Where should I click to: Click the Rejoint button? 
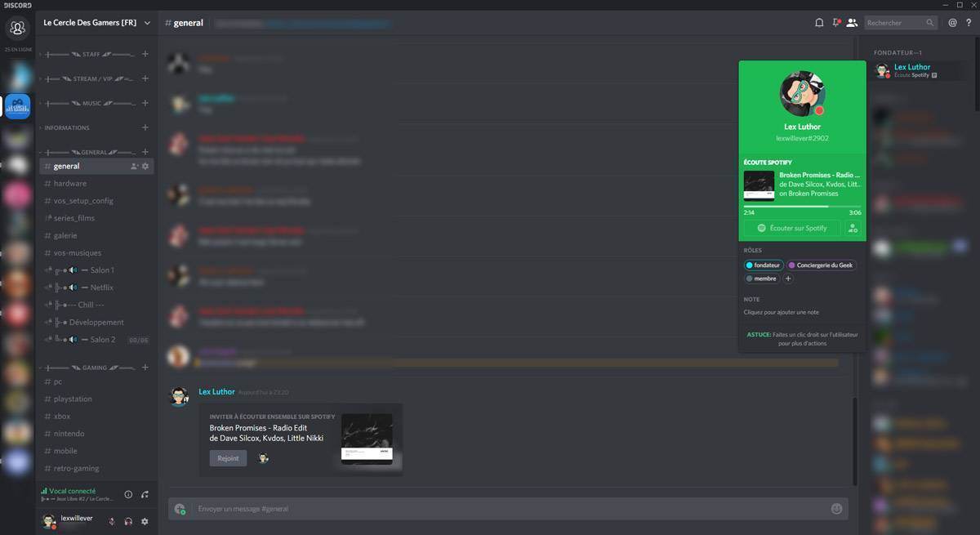(228, 458)
